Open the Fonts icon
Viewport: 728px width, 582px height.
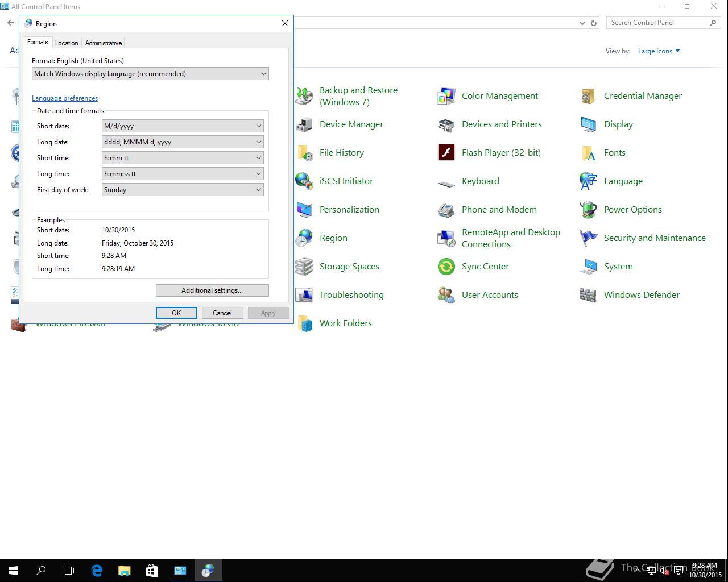tap(589, 153)
